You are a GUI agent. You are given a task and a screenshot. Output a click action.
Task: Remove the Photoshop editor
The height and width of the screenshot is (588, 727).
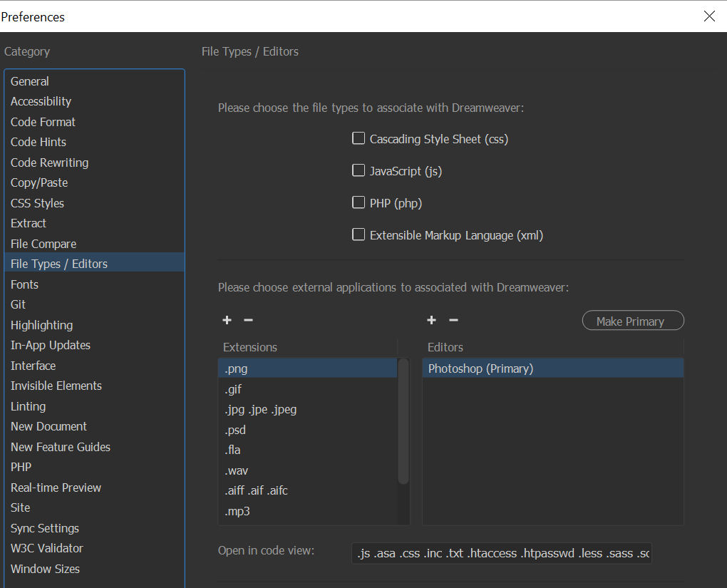(453, 320)
